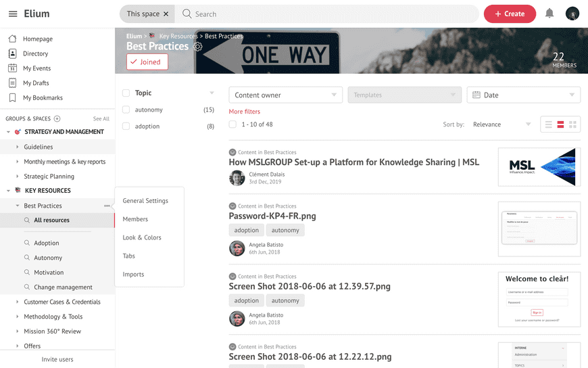The height and width of the screenshot is (368, 588).
Task: Expand the Methodology & Tools space
Action: click(x=18, y=317)
